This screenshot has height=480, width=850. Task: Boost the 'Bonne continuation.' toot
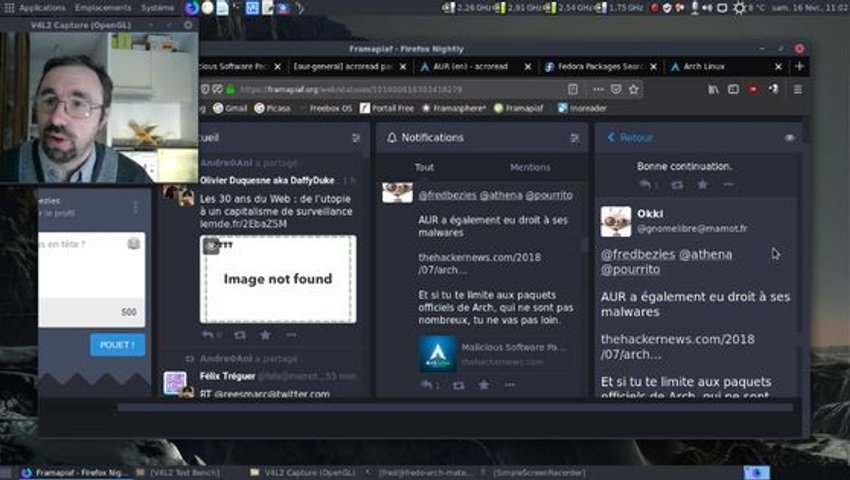677,185
